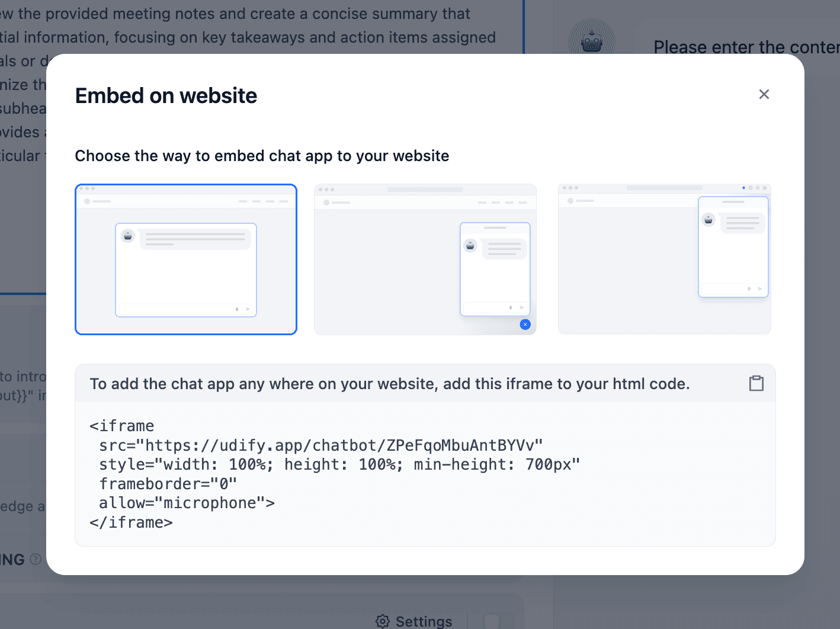This screenshot has width=840, height=629.
Task: Open Settings via the gear icon
Action: (383, 621)
